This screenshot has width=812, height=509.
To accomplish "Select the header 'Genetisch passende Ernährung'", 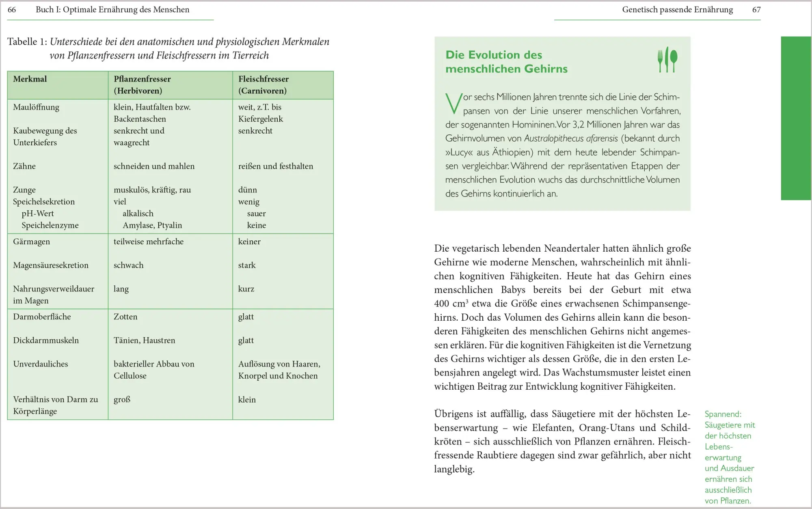I will [x=678, y=10].
